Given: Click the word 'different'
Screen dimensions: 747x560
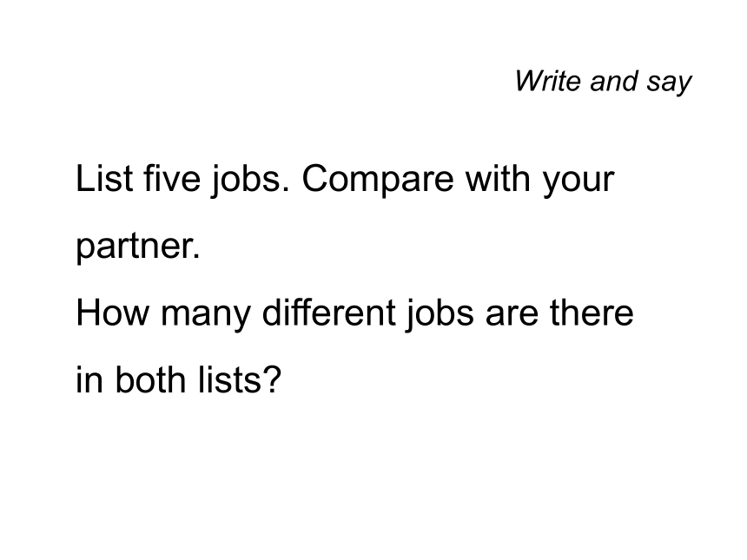Looking at the screenshot, I should (x=328, y=313).
